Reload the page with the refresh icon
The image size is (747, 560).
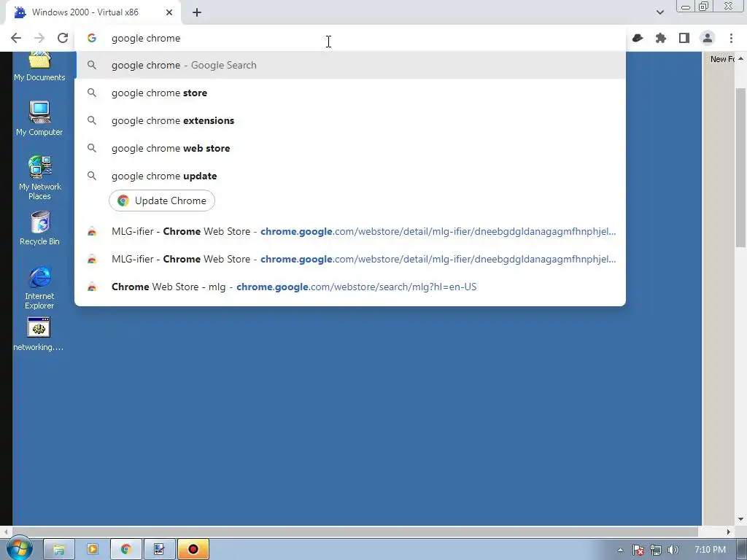pos(63,38)
